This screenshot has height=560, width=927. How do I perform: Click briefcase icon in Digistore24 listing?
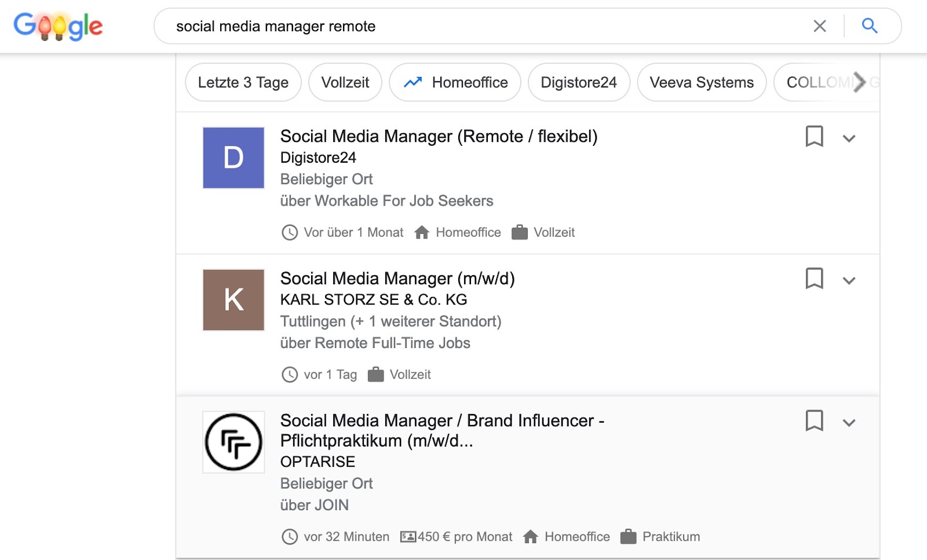pyautogui.click(x=520, y=232)
